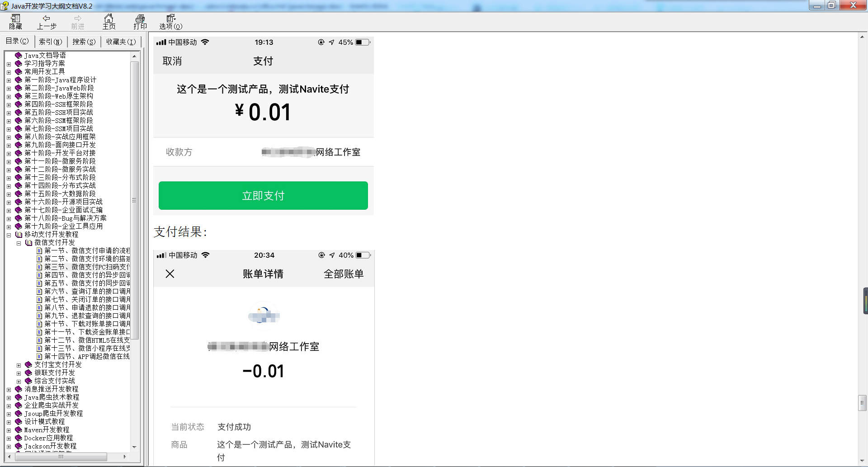Click the tree panel horizontal scroll thumb

(61, 457)
